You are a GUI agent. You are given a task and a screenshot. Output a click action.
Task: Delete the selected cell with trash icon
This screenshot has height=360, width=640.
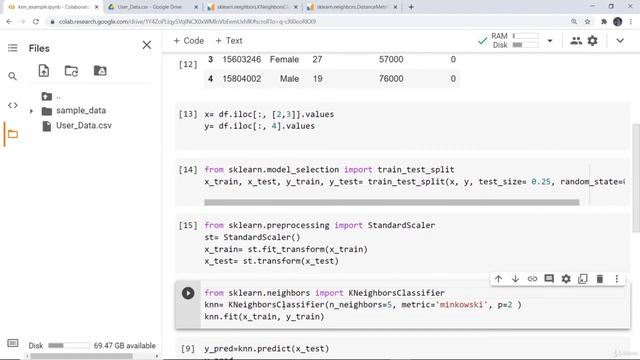600,279
